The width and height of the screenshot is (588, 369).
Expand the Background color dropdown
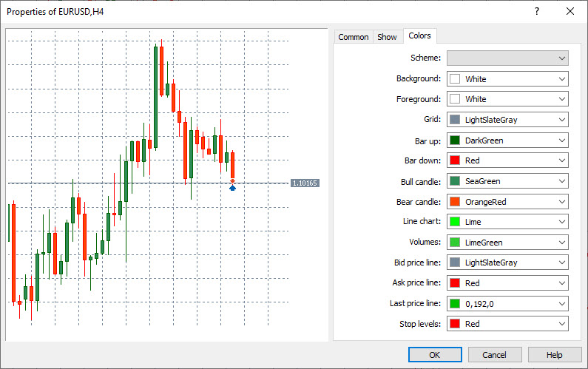(507, 78)
